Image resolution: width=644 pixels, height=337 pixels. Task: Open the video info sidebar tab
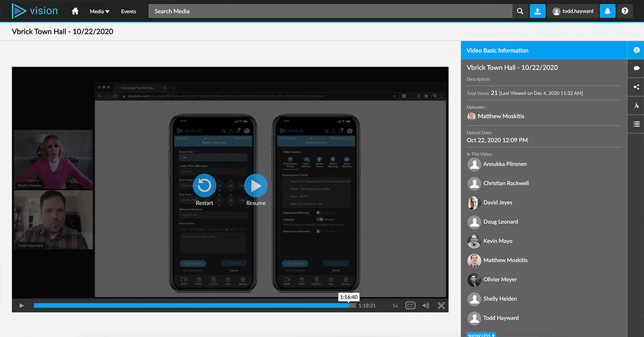[636, 50]
